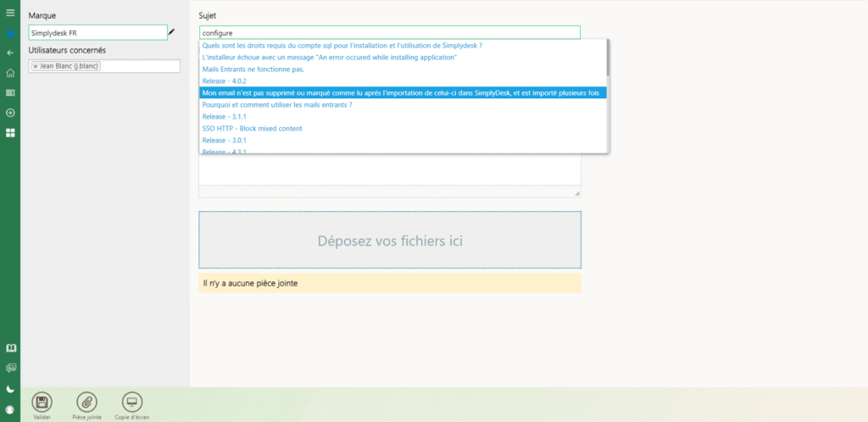Click the Sujet text field

(x=389, y=32)
